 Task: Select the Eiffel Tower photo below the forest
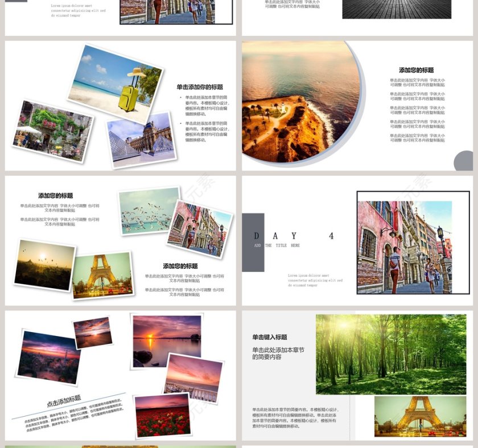[x=419, y=417]
